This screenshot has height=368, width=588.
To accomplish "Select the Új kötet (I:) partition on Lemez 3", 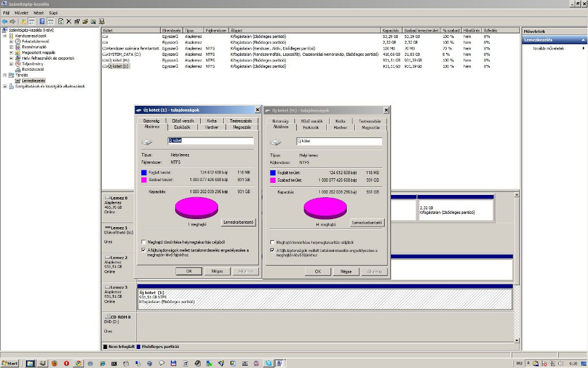I will (x=325, y=299).
